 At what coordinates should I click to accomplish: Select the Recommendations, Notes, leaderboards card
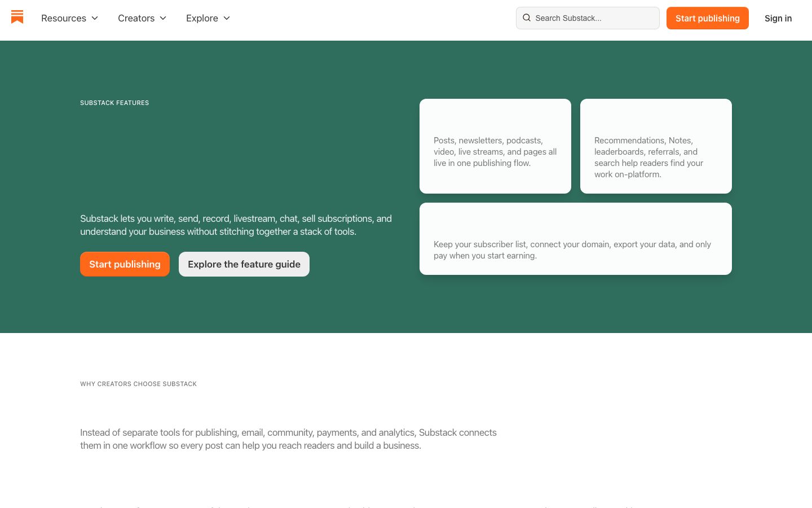656,146
